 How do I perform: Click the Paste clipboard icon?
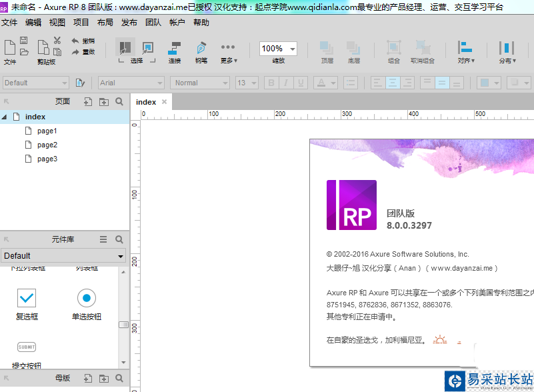tap(43, 47)
